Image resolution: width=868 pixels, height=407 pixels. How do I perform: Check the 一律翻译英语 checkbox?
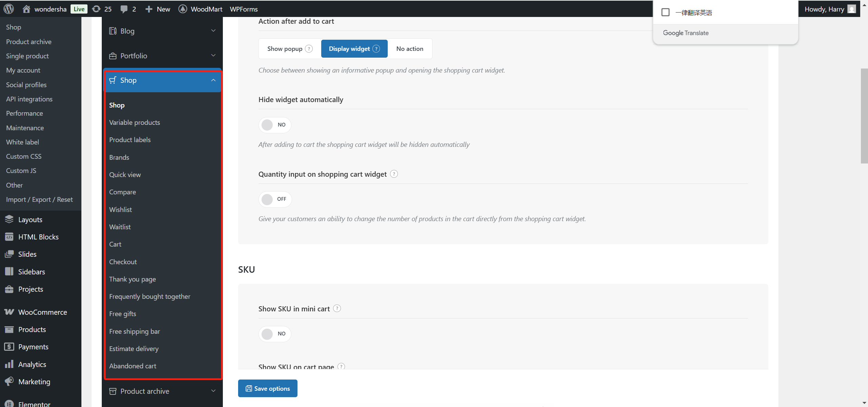(666, 13)
